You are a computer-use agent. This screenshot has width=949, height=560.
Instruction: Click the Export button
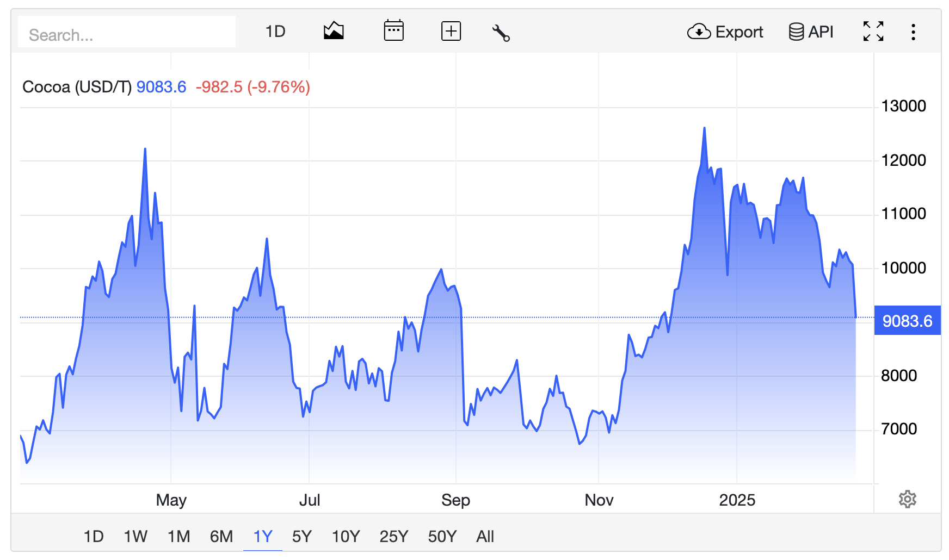pyautogui.click(x=725, y=32)
